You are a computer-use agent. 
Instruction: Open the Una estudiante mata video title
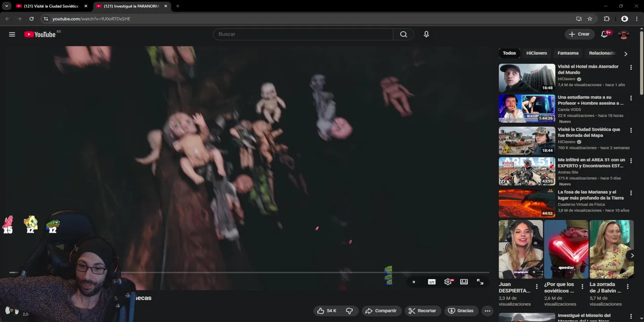click(x=590, y=100)
